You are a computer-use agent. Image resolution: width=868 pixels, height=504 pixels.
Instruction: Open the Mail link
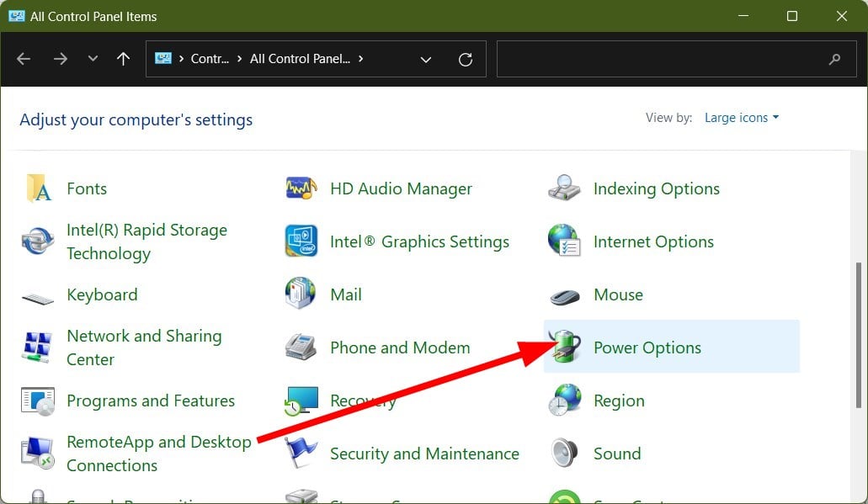[x=346, y=294]
